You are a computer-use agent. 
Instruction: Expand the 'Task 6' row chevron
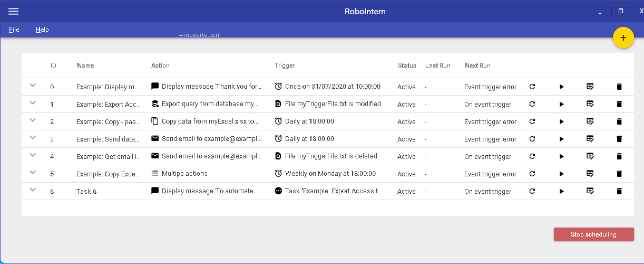[33, 190]
